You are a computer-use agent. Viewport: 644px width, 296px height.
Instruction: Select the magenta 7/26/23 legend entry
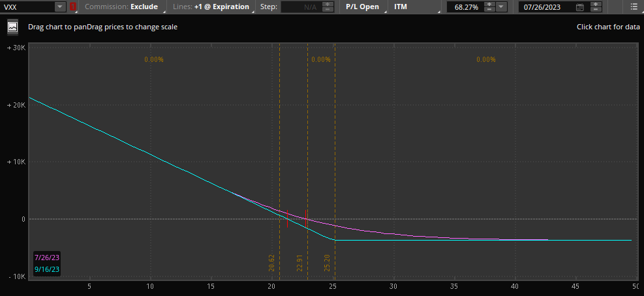(46, 258)
